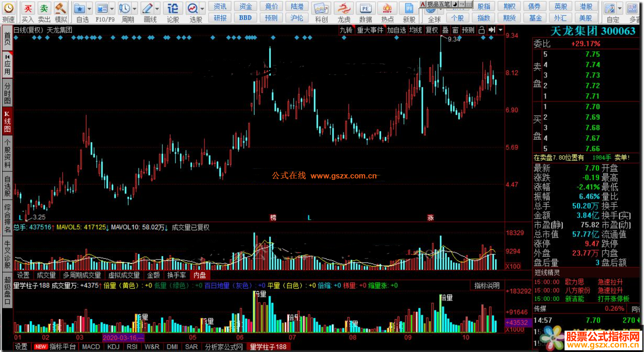Select the KDJ indicator tab
644x352 pixels.
click(x=113, y=347)
